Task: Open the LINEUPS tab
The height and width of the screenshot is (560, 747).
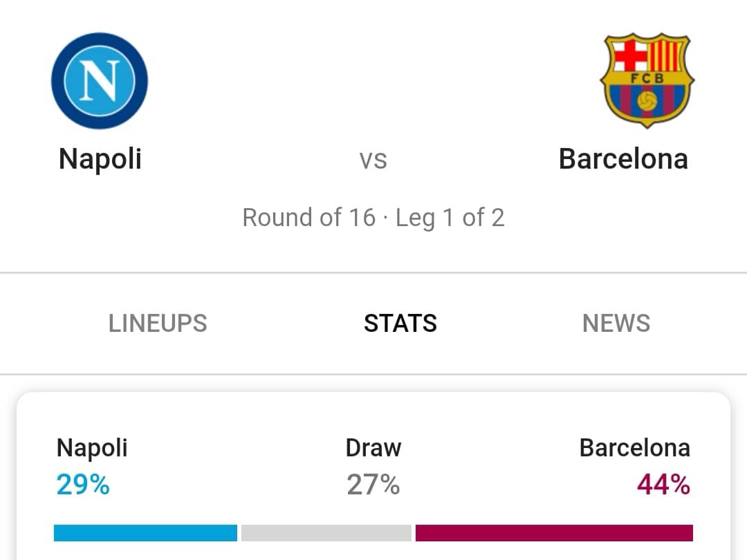Action: (158, 324)
